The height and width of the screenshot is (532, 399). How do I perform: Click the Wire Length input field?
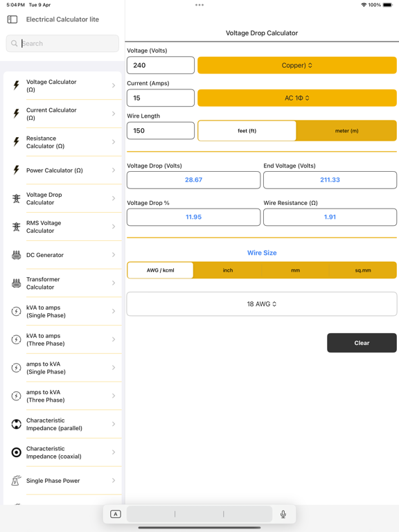point(161,131)
